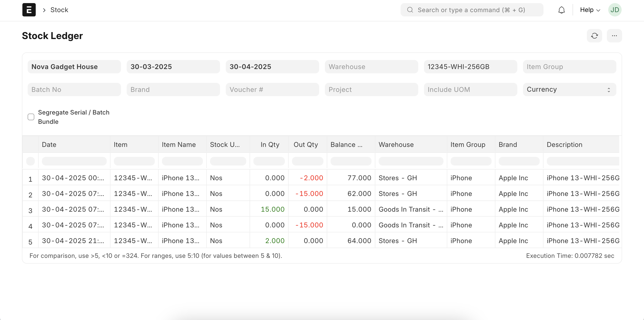Viewport: 644px width, 320px height.
Task: Open the ERPNext home logo
Action: 29,10
